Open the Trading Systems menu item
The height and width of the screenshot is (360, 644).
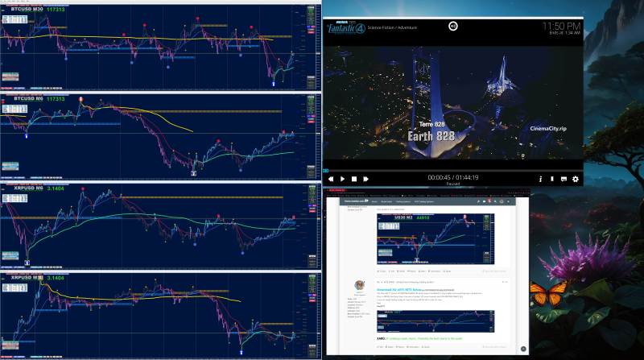tap(403, 201)
